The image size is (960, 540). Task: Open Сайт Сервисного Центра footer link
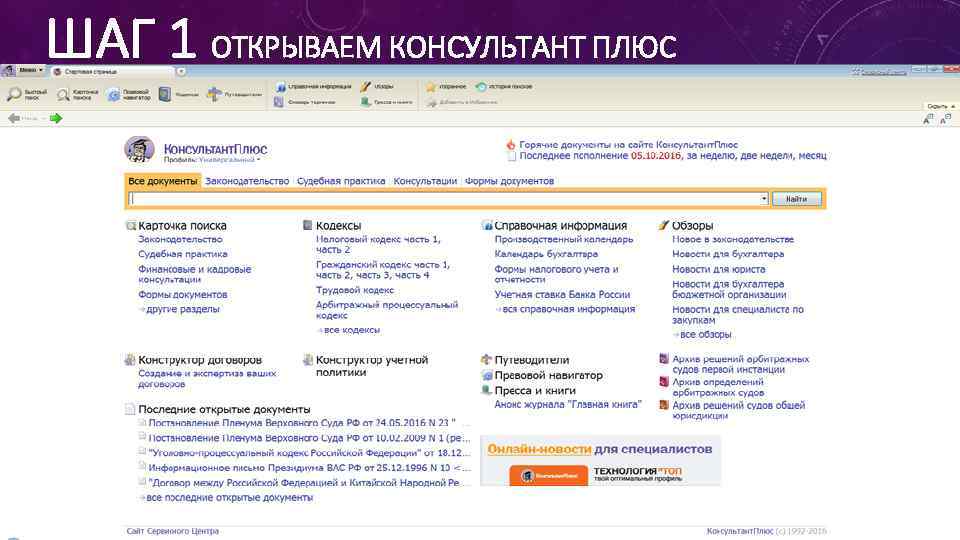[173, 531]
